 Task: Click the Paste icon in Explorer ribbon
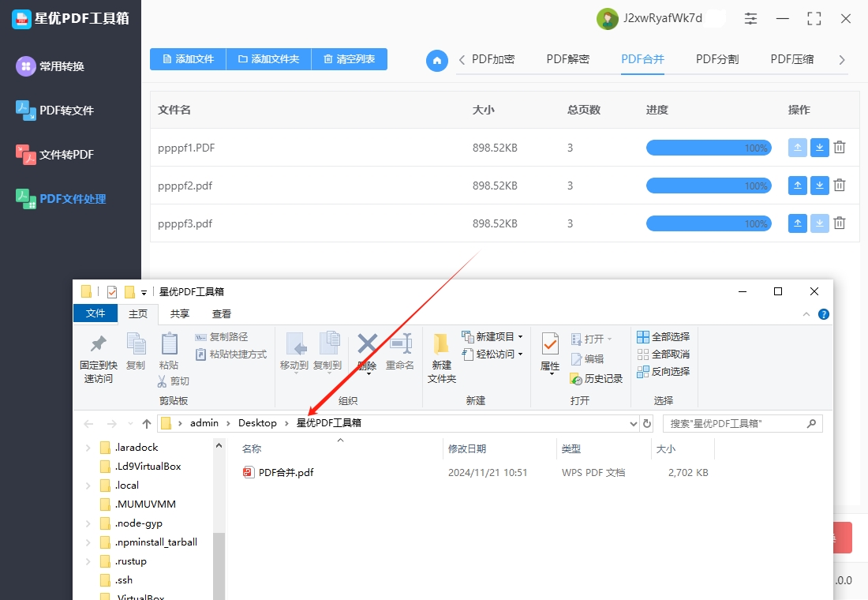click(x=169, y=351)
